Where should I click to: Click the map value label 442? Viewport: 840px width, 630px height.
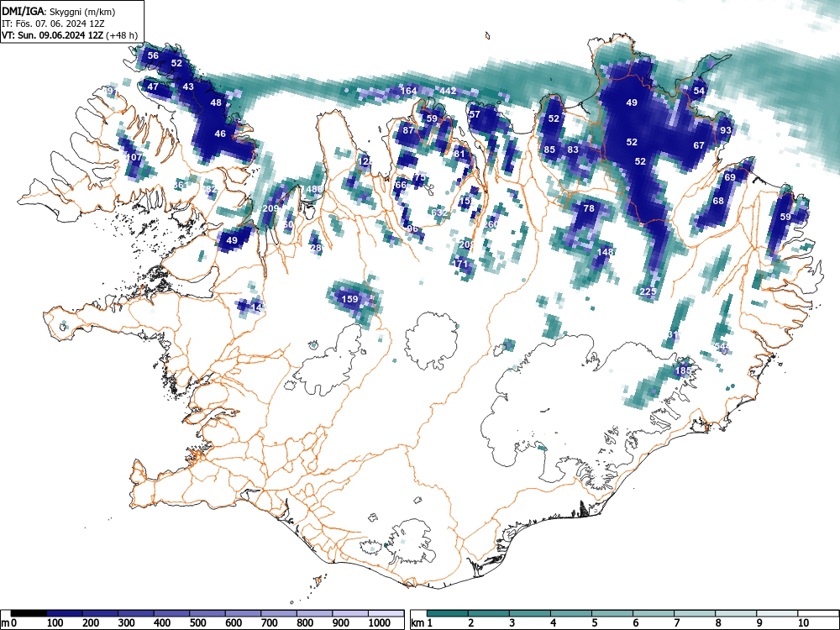point(448,91)
